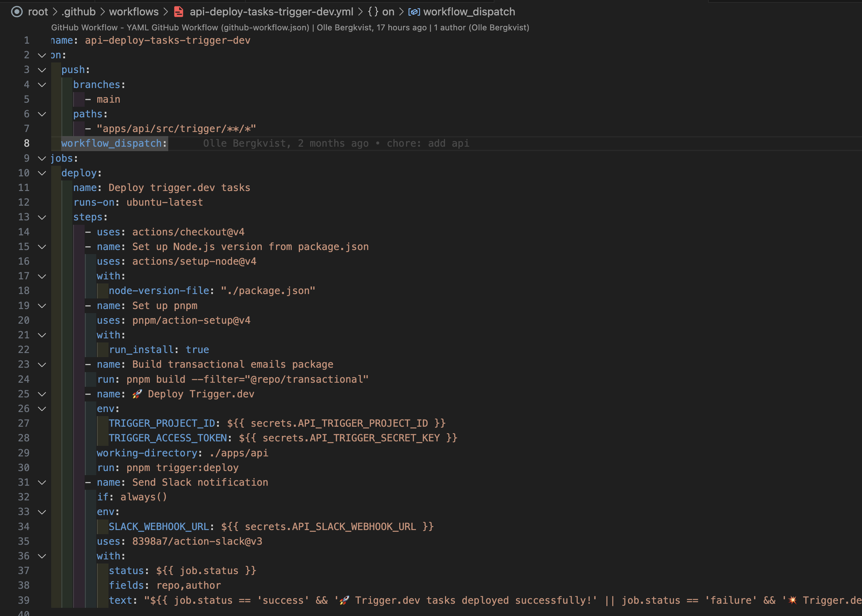Open the 'on' breadcrumb segment
862x616 pixels.
coord(388,12)
